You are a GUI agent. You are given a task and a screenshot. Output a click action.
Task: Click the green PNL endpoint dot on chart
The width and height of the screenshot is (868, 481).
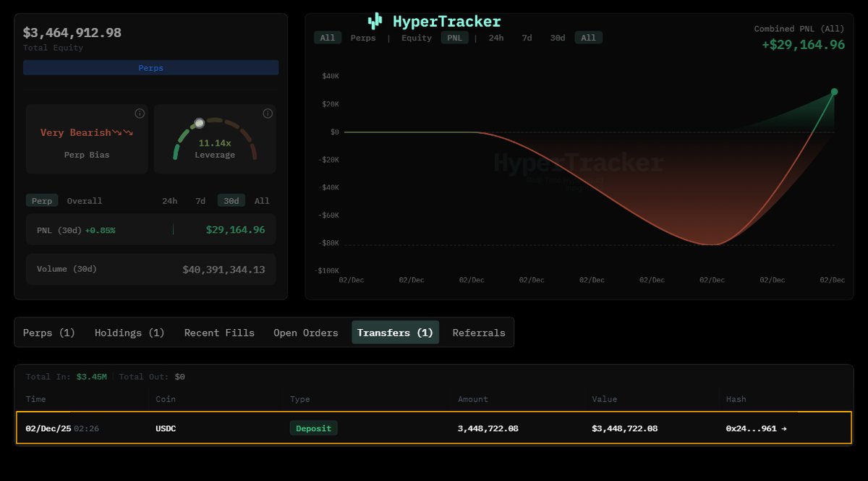pyautogui.click(x=834, y=92)
